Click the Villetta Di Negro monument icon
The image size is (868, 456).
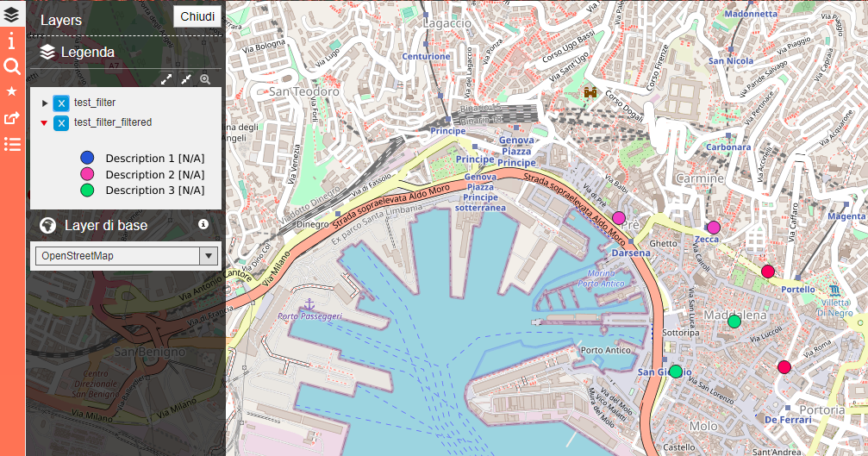(x=834, y=290)
